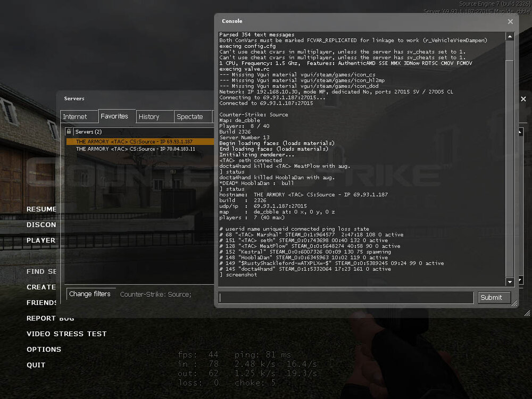Switch to the Internet tab
The height and width of the screenshot is (399, 532).
(x=75, y=117)
